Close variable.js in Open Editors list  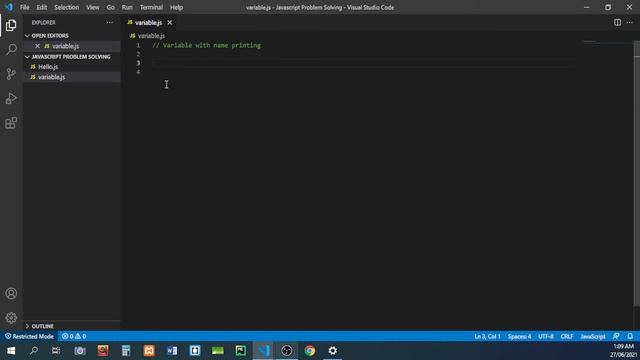point(38,46)
